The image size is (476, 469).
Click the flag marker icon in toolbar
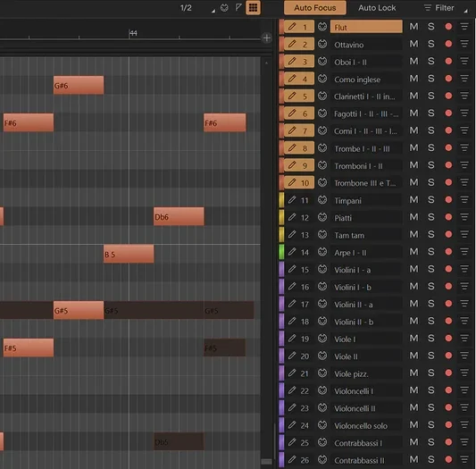tap(238, 7)
